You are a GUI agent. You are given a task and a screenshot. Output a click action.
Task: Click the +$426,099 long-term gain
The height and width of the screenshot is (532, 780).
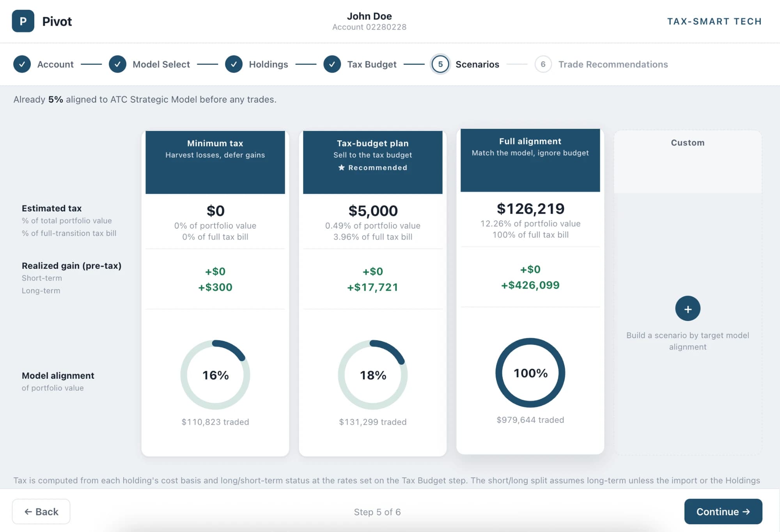click(x=530, y=285)
